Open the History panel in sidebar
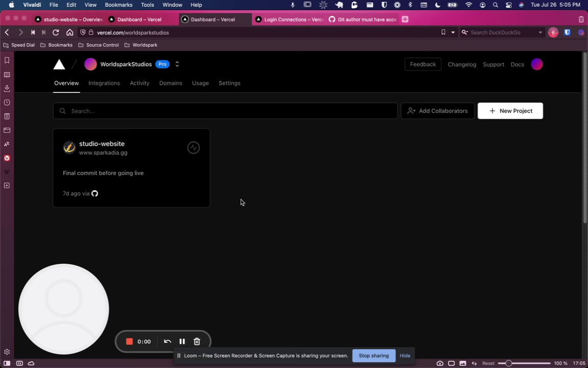Viewport: 588px width, 368px height. coord(7,103)
